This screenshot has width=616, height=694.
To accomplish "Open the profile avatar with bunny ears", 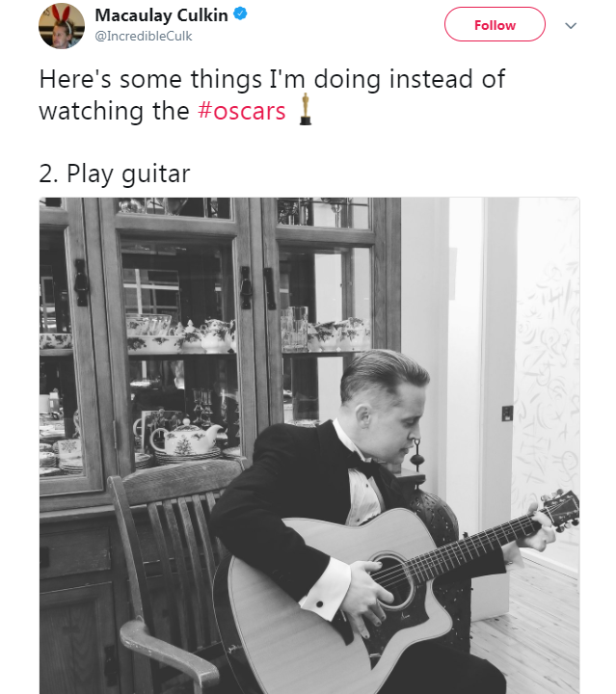I will pyautogui.click(x=62, y=25).
